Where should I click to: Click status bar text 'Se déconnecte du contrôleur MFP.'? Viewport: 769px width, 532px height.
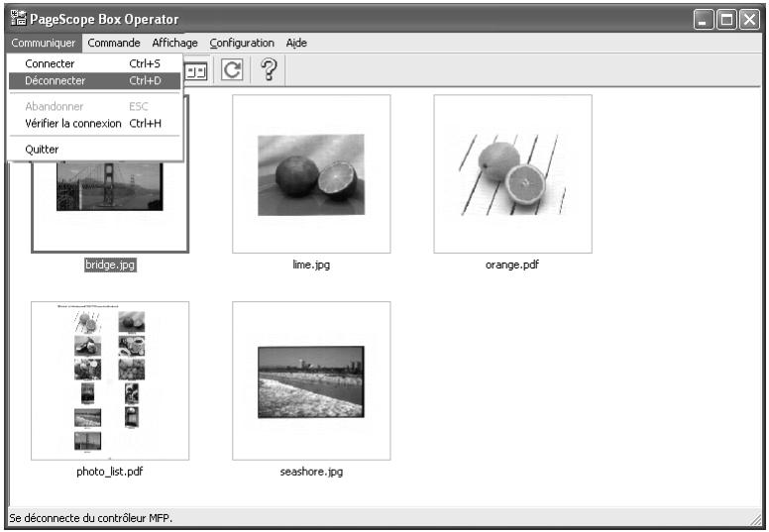91,518
